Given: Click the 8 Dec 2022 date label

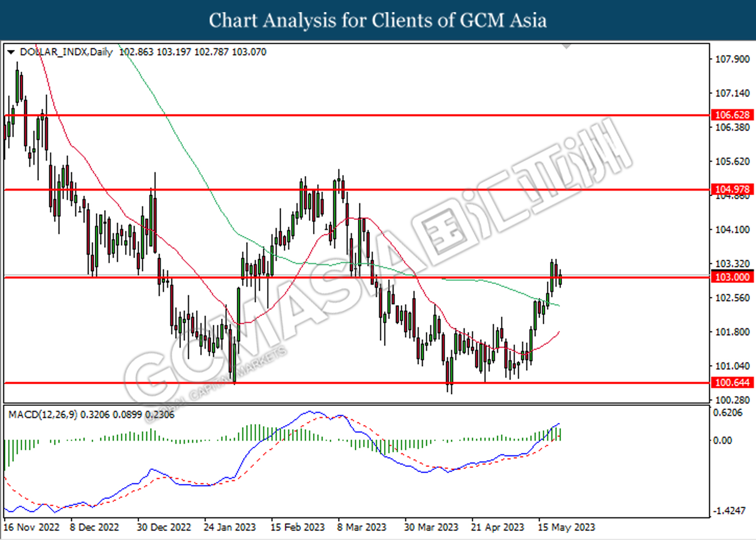Looking at the screenshot, I should pos(94,527).
